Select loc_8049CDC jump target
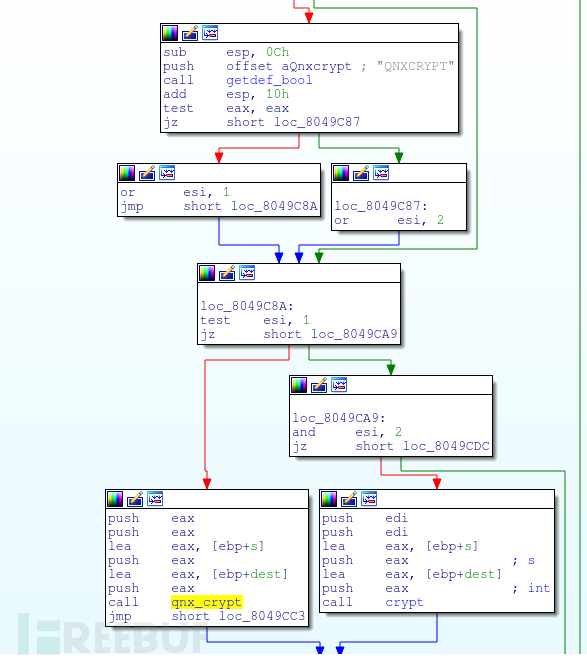The image size is (587, 662). (446, 446)
